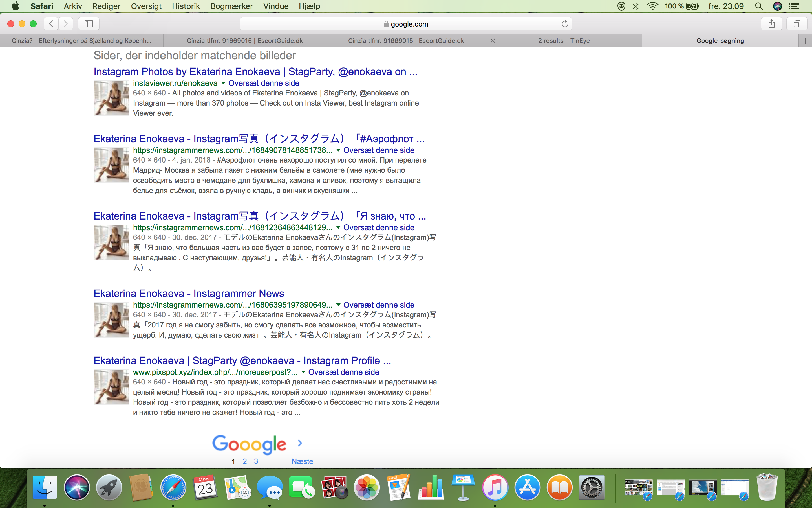The width and height of the screenshot is (812, 508).
Task: Open Finder from the Dock
Action: [45, 487]
